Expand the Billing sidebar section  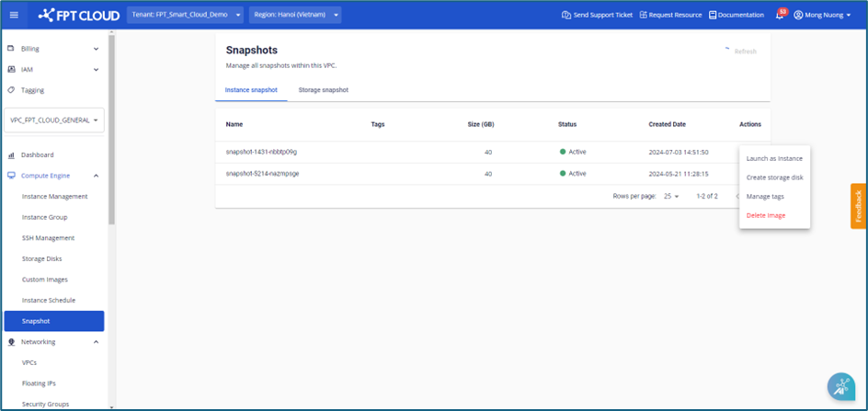pos(97,49)
